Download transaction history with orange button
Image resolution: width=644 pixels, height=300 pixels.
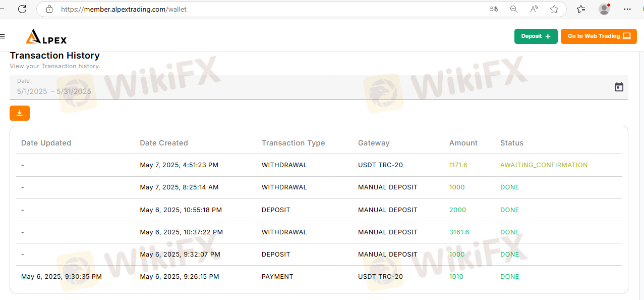click(x=20, y=113)
